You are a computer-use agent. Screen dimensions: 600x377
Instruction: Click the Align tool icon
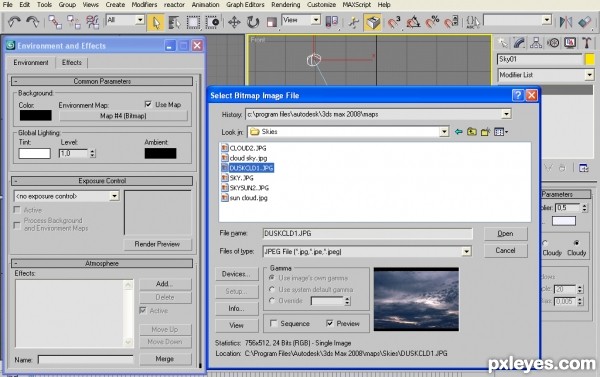(x=585, y=22)
